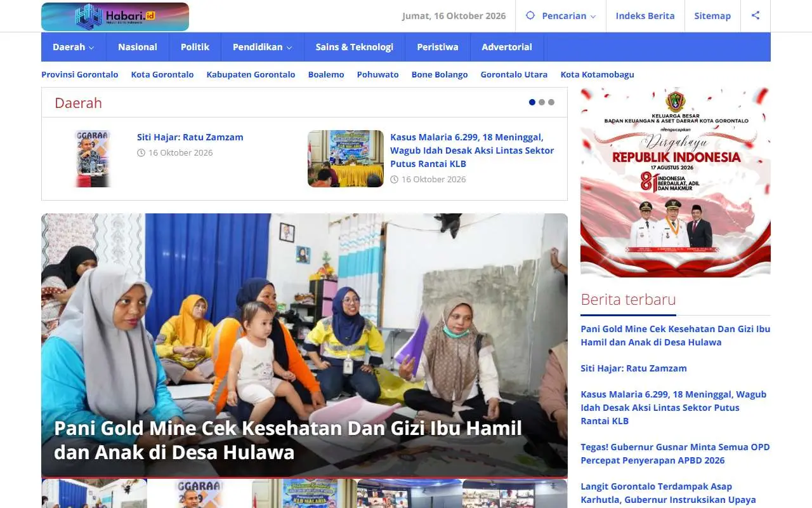
Task: Select fifth slider thumbnail below featured image
Action: tap(515, 493)
